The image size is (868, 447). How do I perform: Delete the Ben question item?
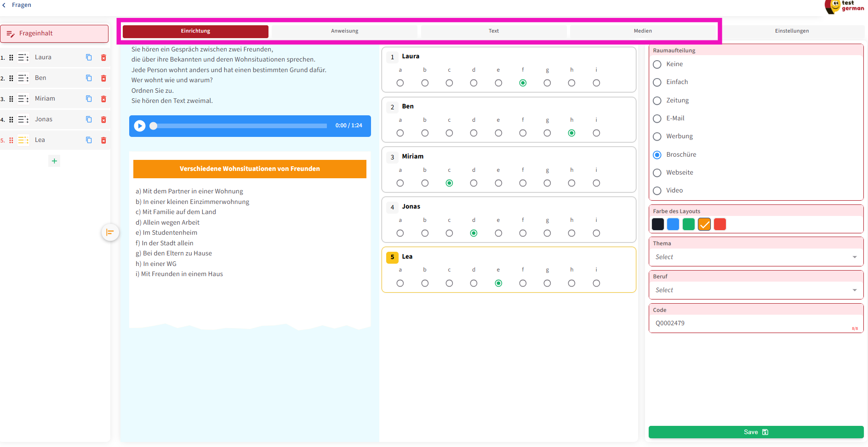coord(103,78)
